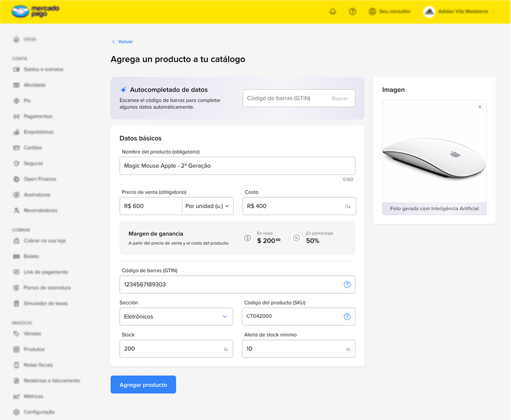This screenshot has width=511, height=420.
Task: Open Atividade in the sidebar
Action: click(29, 85)
